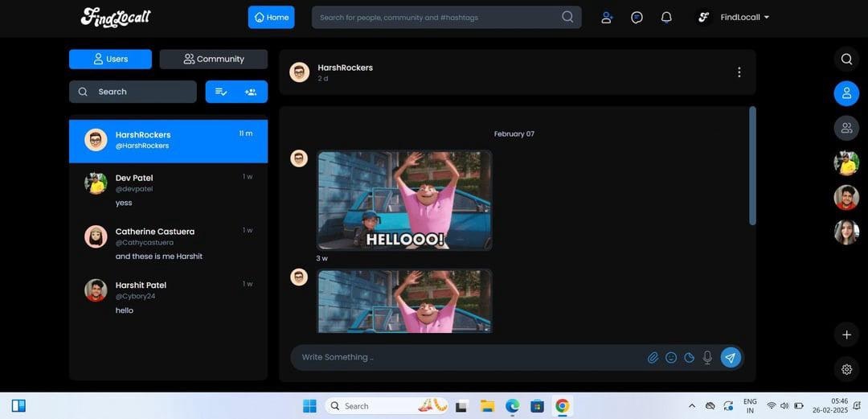Click the FindLocall profile avatar in header
Screen dimensions: 868x419
(x=703, y=17)
